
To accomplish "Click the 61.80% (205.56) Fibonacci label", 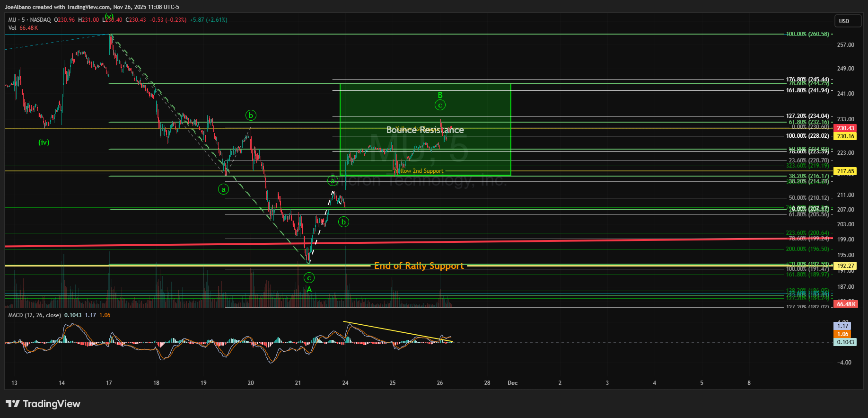I will pyautogui.click(x=809, y=214).
